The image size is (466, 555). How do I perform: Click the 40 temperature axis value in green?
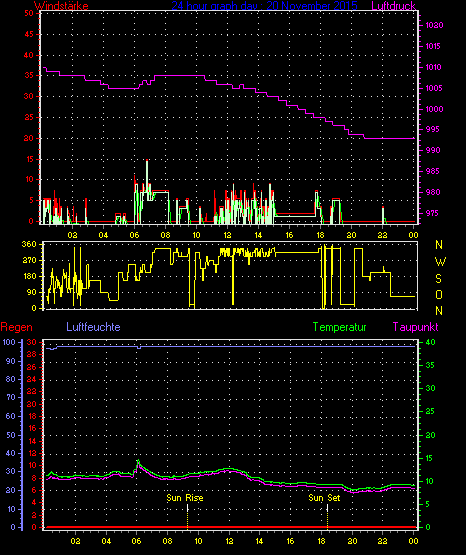(x=430, y=342)
